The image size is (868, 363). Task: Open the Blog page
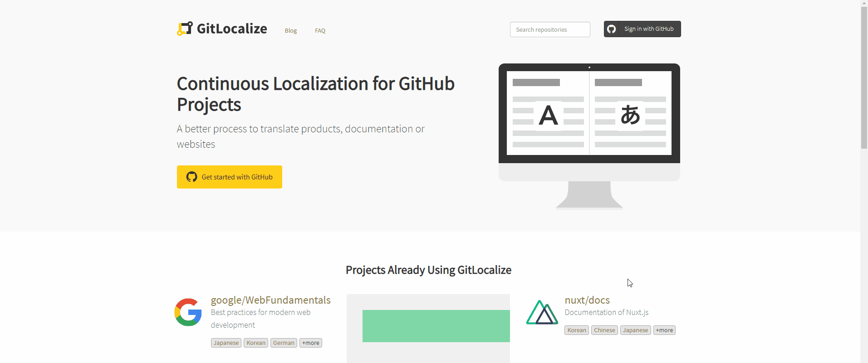(291, 31)
